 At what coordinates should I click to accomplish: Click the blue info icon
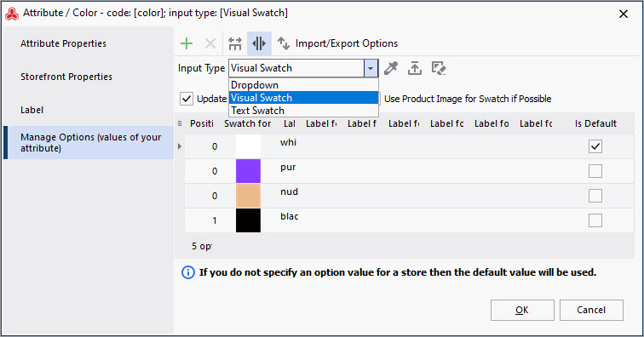point(188,272)
